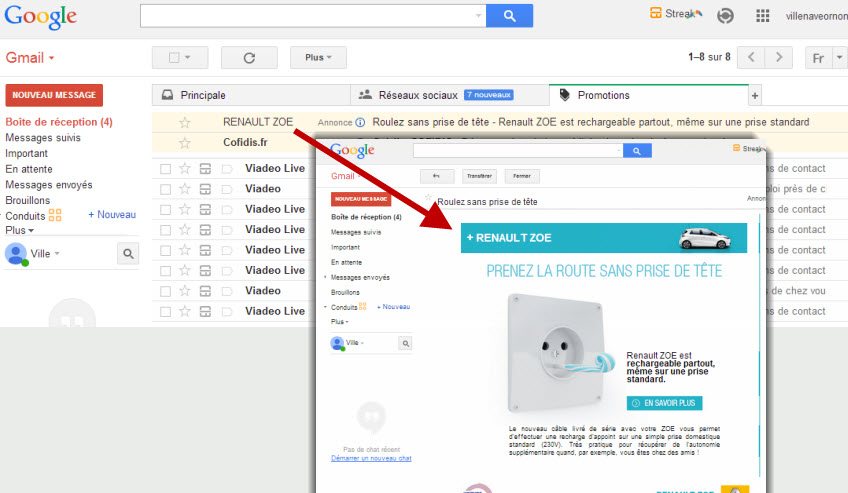Click the circular sync icon near Streak
This screenshot has width=848, height=493.
pos(725,16)
